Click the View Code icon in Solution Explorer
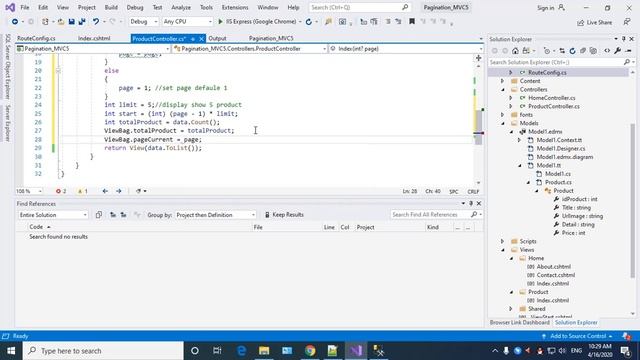 pos(607,51)
